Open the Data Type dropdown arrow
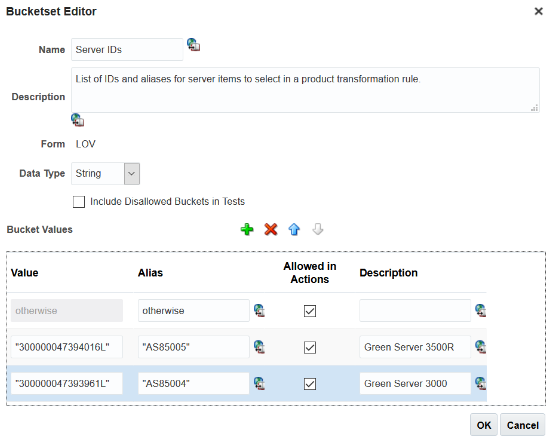The width and height of the screenshot is (553, 443). tap(132, 174)
